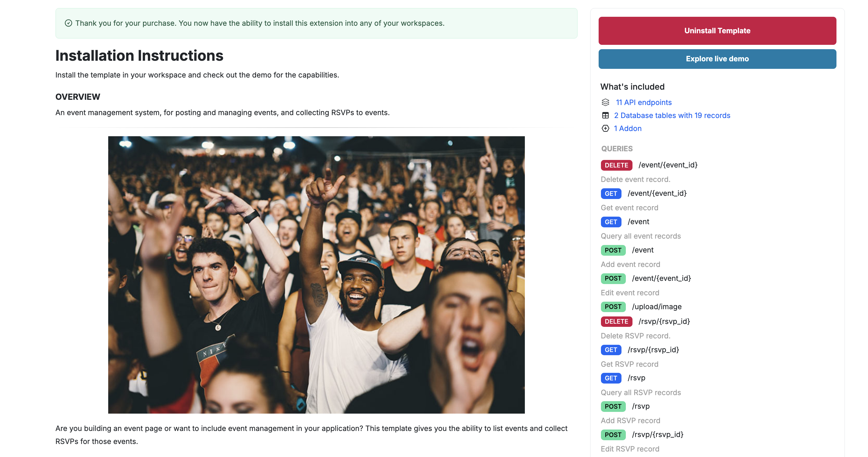Click the Uninstall Template button
Image resolution: width=868 pixels, height=457 pixels.
[717, 30]
